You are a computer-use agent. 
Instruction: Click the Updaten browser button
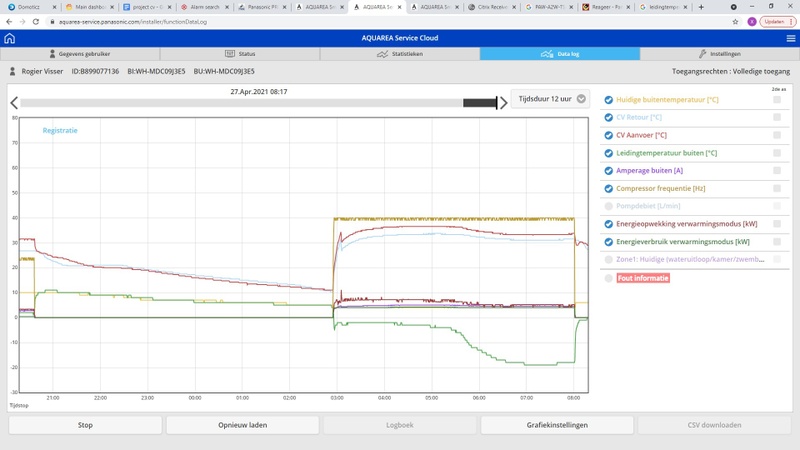point(777,21)
